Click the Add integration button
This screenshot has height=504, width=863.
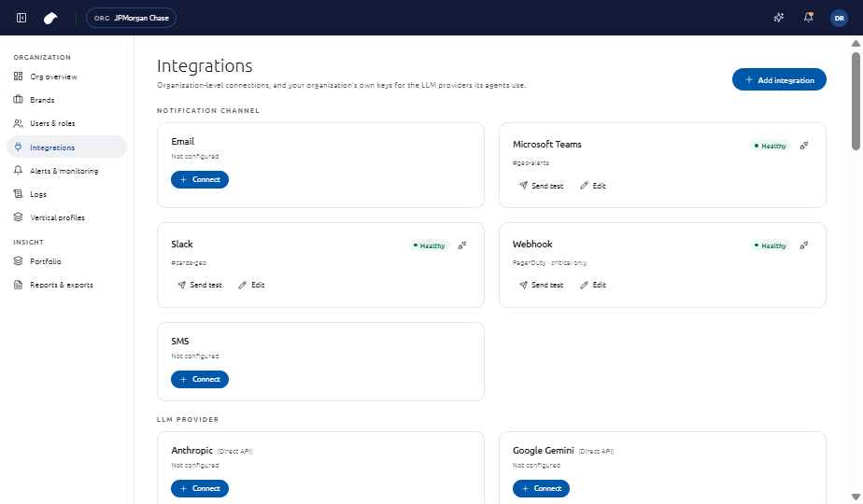pos(779,79)
